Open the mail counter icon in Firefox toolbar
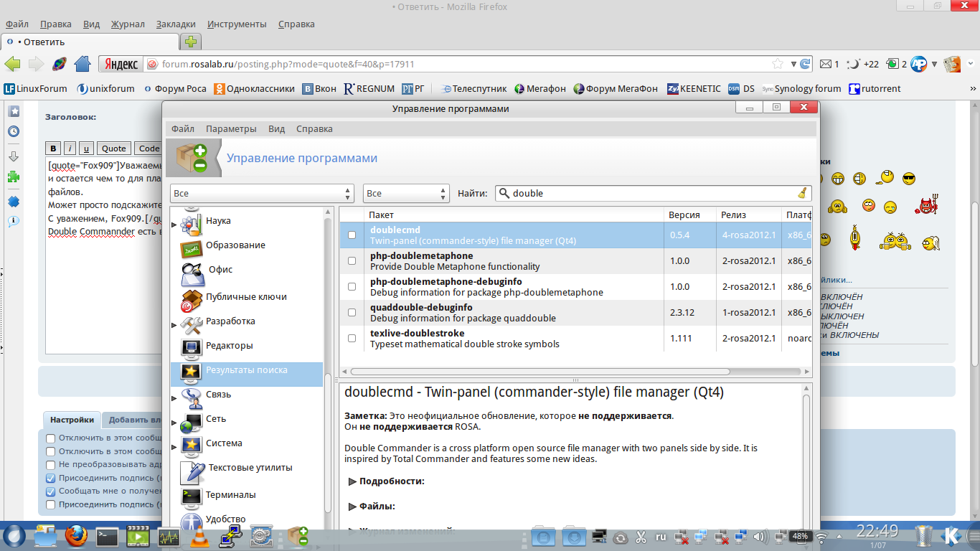980x551 pixels. tap(829, 64)
